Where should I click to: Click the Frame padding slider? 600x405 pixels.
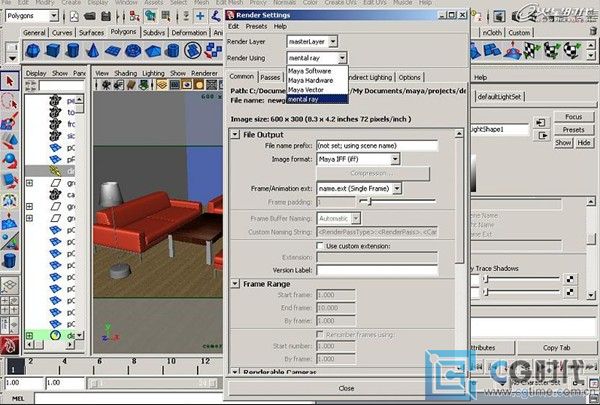coord(397,201)
